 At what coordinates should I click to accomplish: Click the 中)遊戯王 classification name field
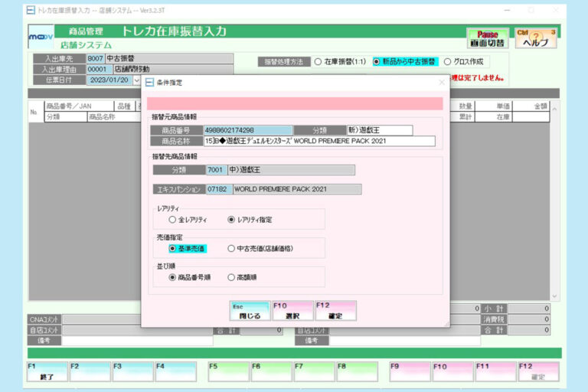[292, 170]
